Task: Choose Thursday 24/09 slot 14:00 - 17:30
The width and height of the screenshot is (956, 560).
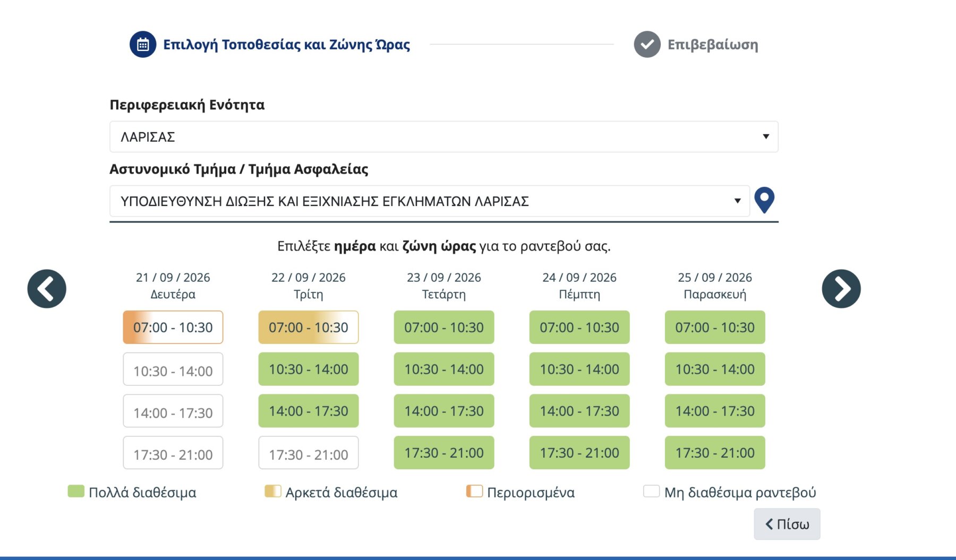Action: click(x=579, y=411)
